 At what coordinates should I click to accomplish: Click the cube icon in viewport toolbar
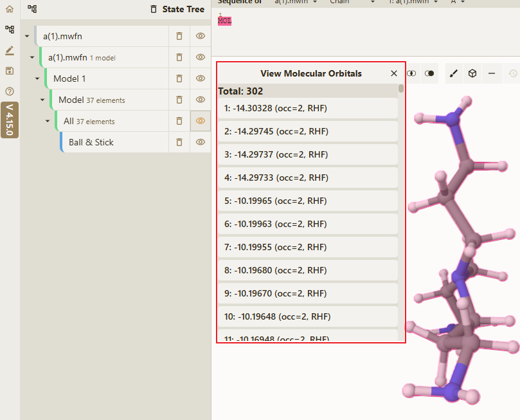click(472, 73)
